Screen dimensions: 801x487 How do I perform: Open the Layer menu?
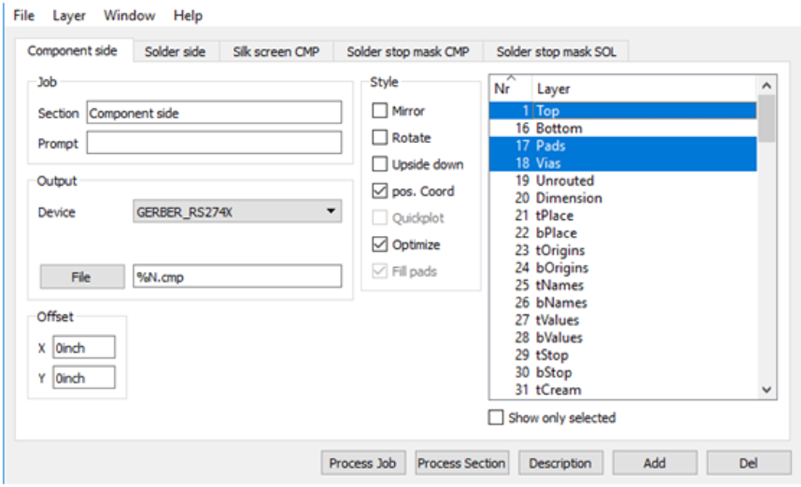69,16
